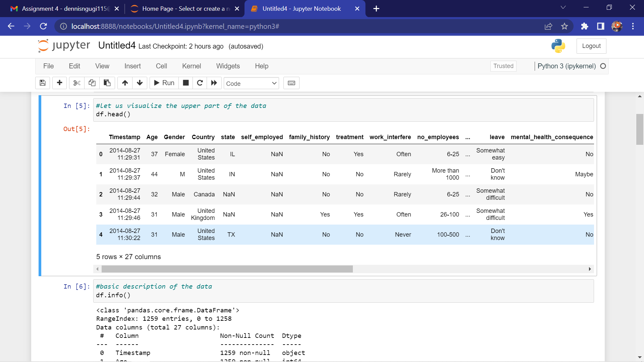
Task: Open the Kernel menu
Action: (x=192, y=66)
